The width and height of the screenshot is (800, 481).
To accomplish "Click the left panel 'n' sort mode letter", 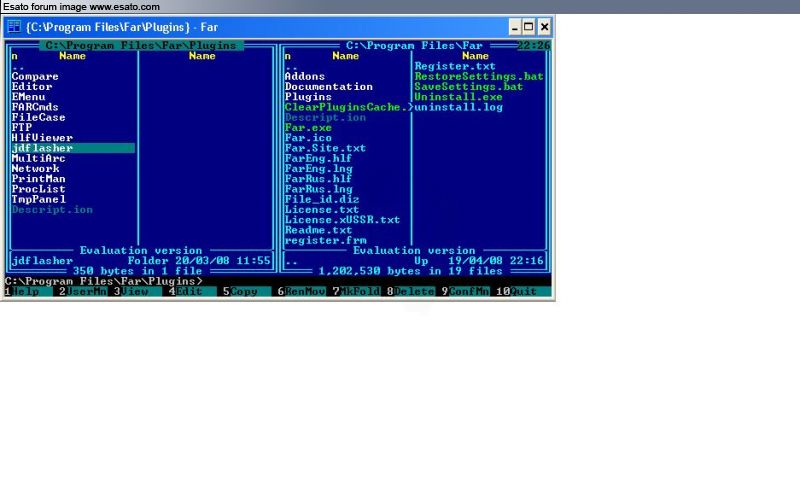I will pos(15,56).
